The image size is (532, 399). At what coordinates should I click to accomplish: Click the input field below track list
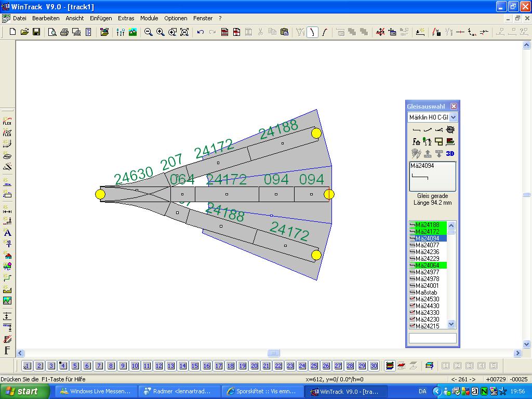point(433,338)
